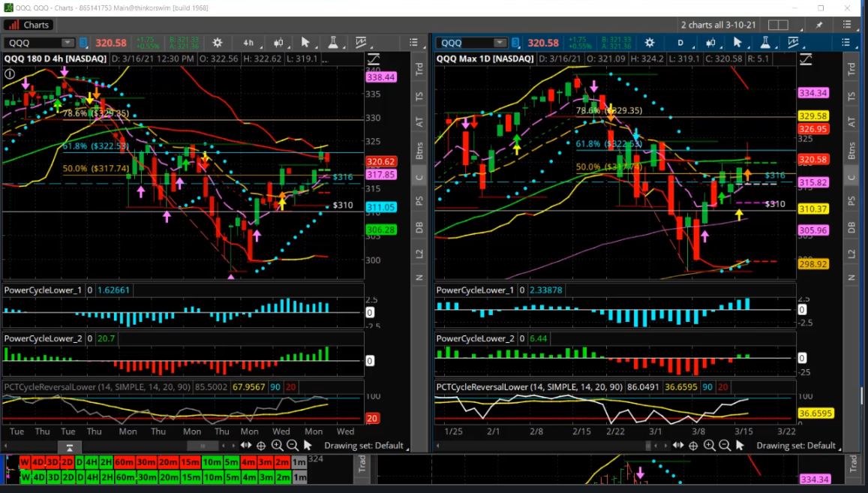Zoom in on the left chart
The width and height of the screenshot is (868, 493).
[x=277, y=446]
